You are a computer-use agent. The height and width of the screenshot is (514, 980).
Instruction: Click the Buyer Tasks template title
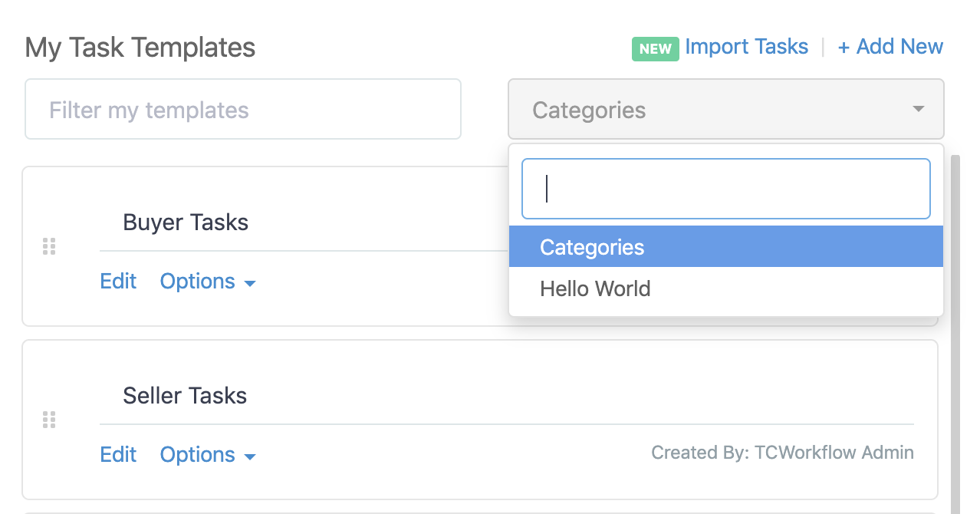point(186,222)
